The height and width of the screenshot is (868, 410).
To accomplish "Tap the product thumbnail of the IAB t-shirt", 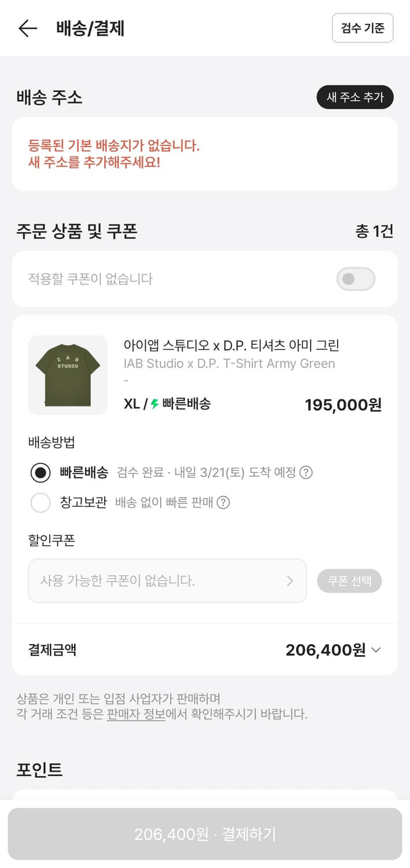I will pos(67,375).
